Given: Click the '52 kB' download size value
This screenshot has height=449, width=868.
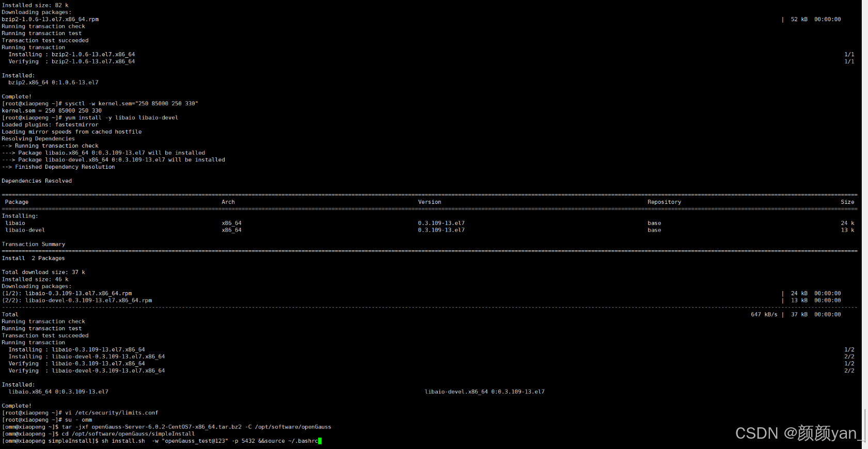Looking at the screenshot, I should 799,19.
